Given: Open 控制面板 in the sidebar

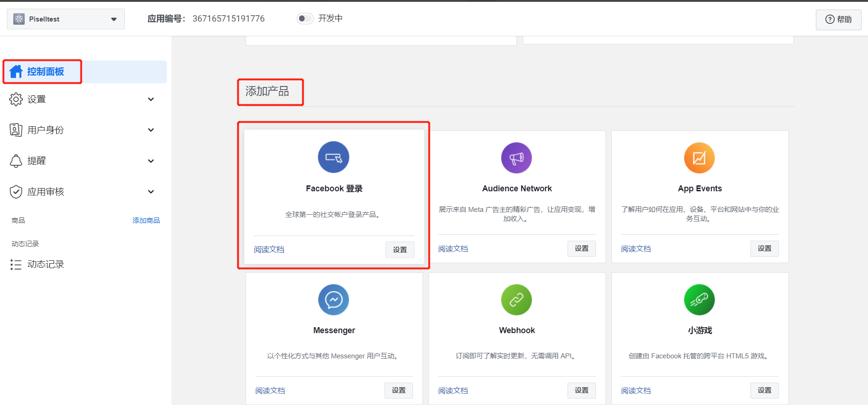Looking at the screenshot, I should tap(85, 71).
